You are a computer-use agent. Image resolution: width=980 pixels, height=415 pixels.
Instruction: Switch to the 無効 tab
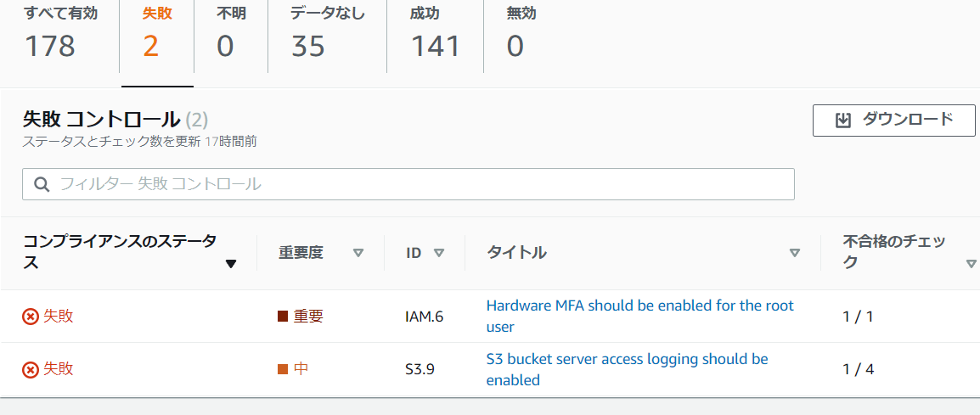(x=521, y=34)
